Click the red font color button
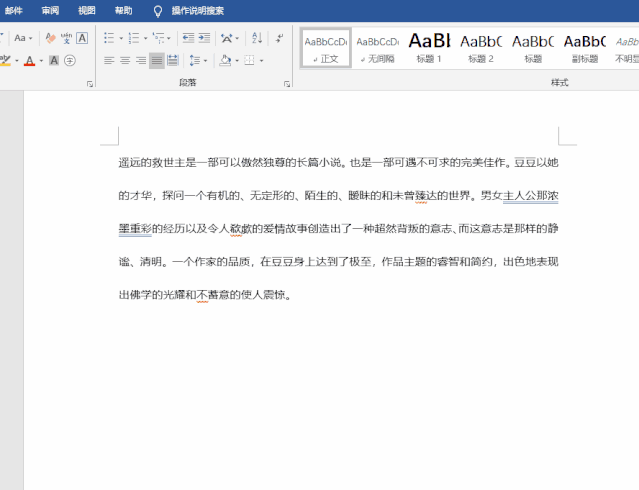Image resolution: width=639 pixels, height=490 pixels. point(28,60)
